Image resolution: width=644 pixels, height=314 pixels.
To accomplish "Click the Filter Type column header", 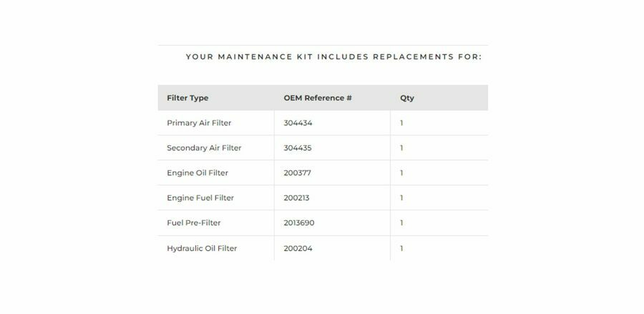I will click(x=187, y=98).
